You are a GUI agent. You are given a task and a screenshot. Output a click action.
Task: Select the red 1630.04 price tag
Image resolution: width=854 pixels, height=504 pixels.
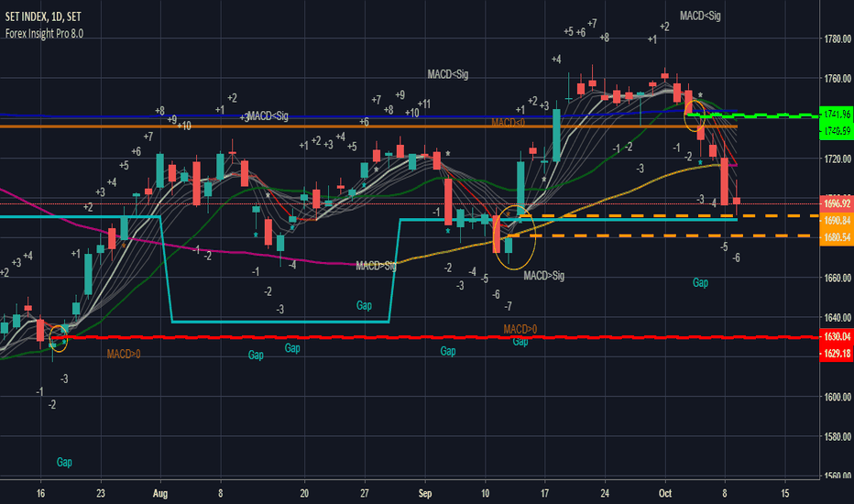pos(837,336)
